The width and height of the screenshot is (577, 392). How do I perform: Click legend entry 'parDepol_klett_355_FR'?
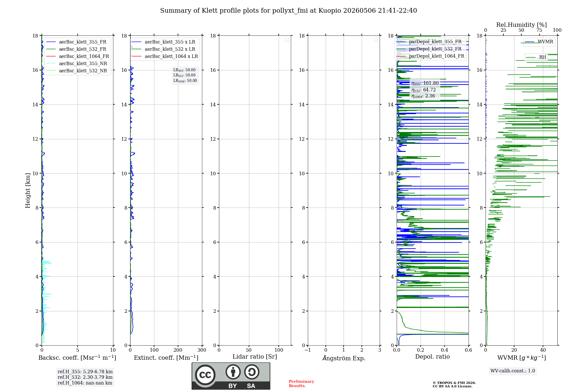click(435, 42)
